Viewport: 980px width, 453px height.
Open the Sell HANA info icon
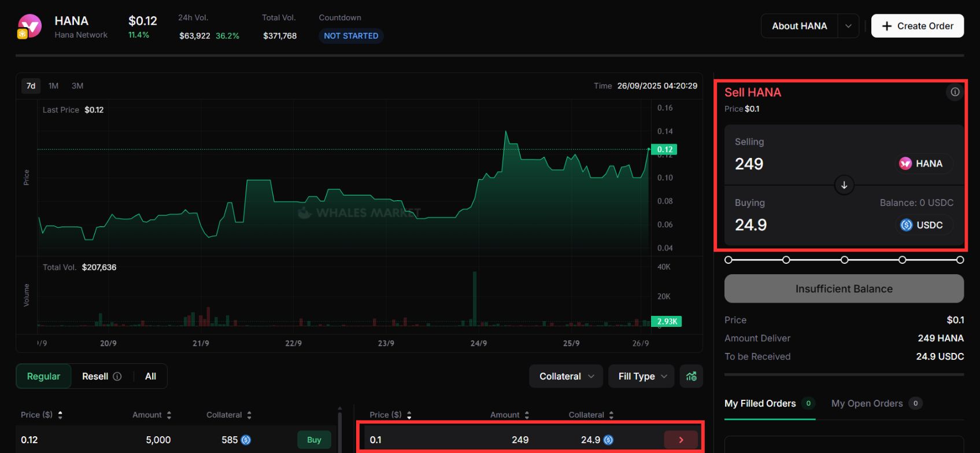[x=955, y=92]
